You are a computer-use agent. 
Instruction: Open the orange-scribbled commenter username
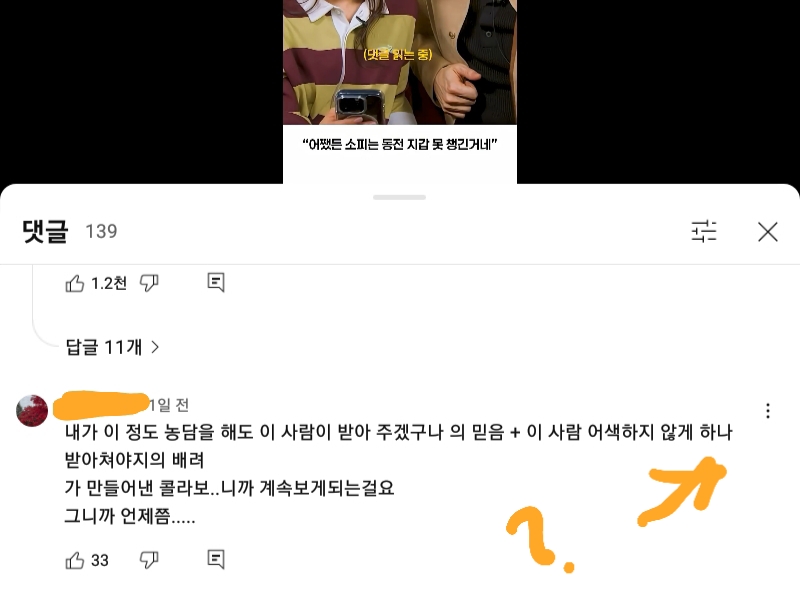(101, 405)
